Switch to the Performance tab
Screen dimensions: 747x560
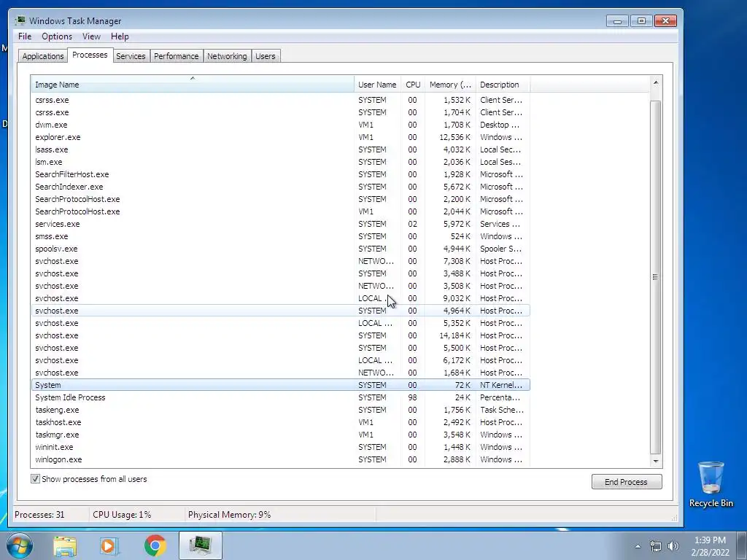click(x=177, y=55)
